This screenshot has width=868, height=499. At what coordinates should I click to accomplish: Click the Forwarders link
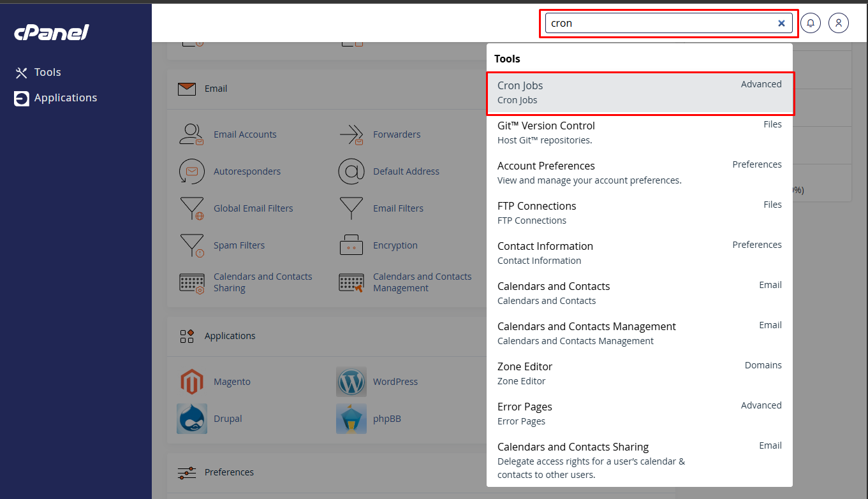397,134
